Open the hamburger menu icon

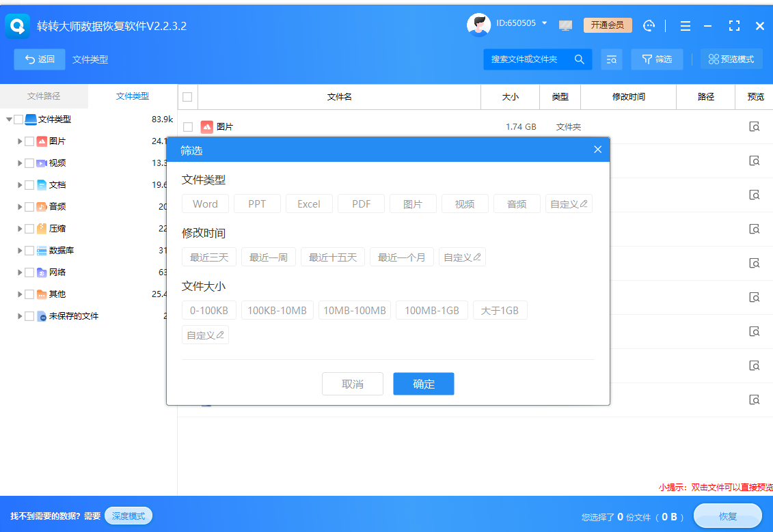(685, 25)
